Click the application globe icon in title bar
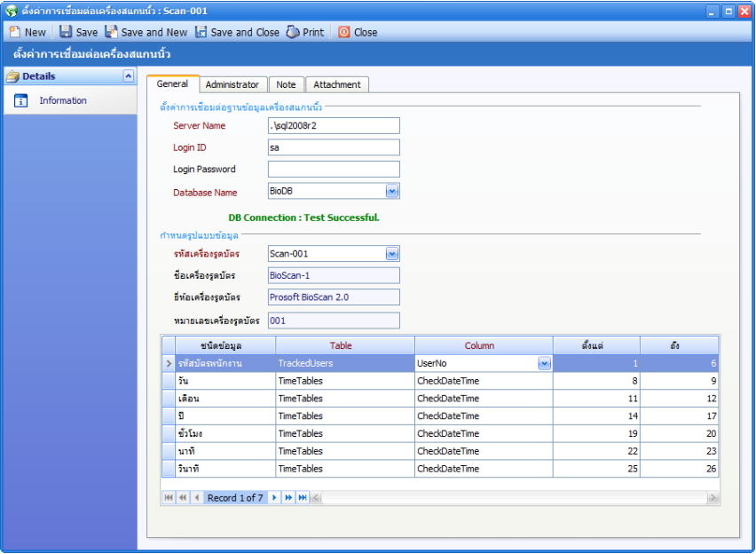Image resolution: width=756 pixels, height=554 pixels. click(11, 11)
